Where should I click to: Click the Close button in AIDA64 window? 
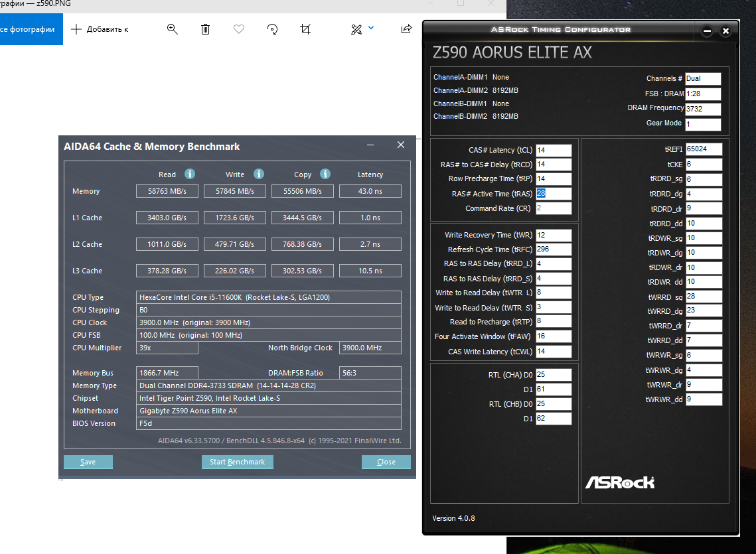(386, 462)
